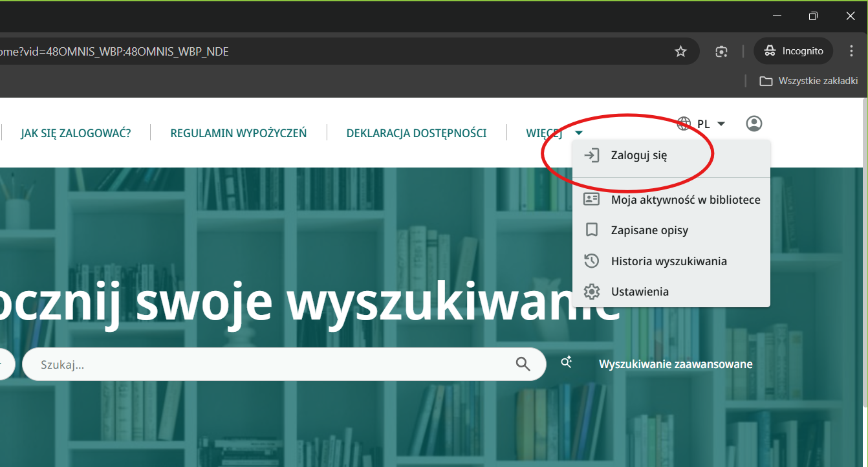This screenshot has height=467, width=868.
Task: Open the Google Lens search icon
Action: point(722,51)
